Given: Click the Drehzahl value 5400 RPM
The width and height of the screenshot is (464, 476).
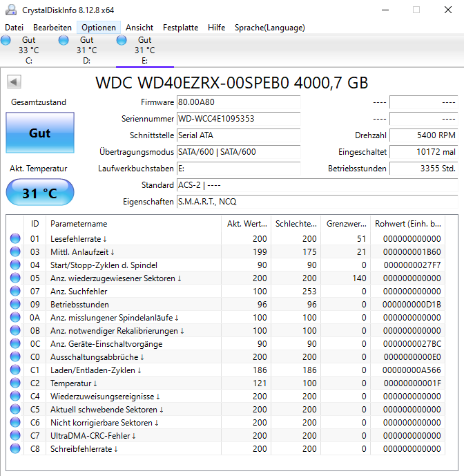Looking at the screenshot, I should 424,135.
